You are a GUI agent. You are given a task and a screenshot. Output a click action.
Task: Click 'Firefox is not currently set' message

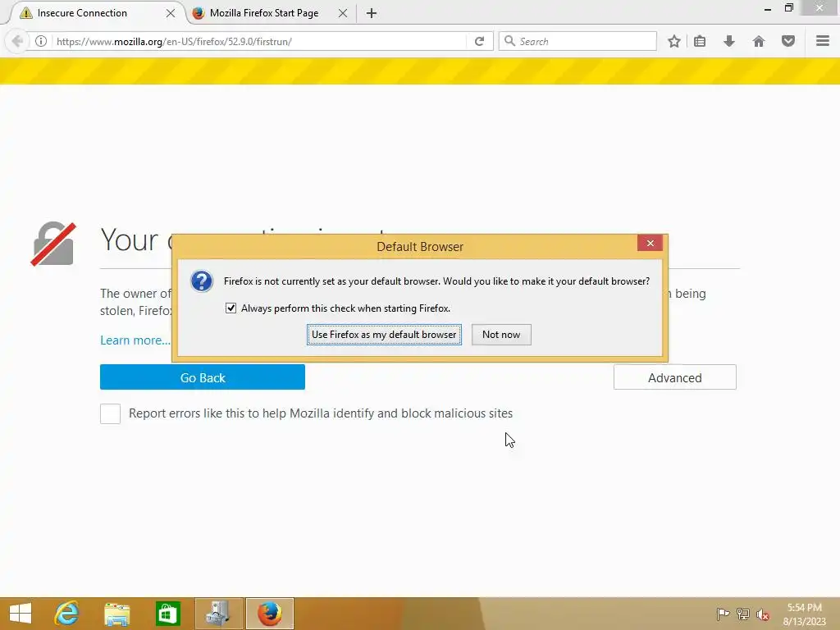[x=436, y=281]
